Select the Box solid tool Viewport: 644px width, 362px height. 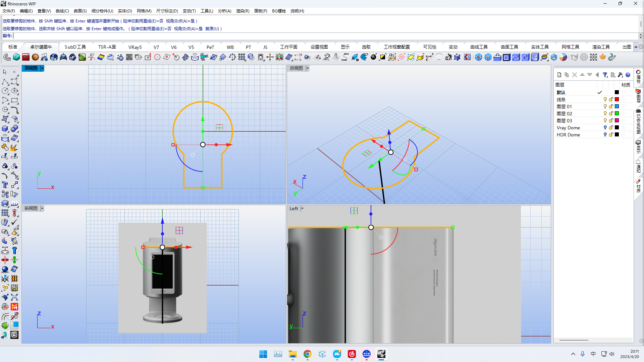click(x=5, y=129)
